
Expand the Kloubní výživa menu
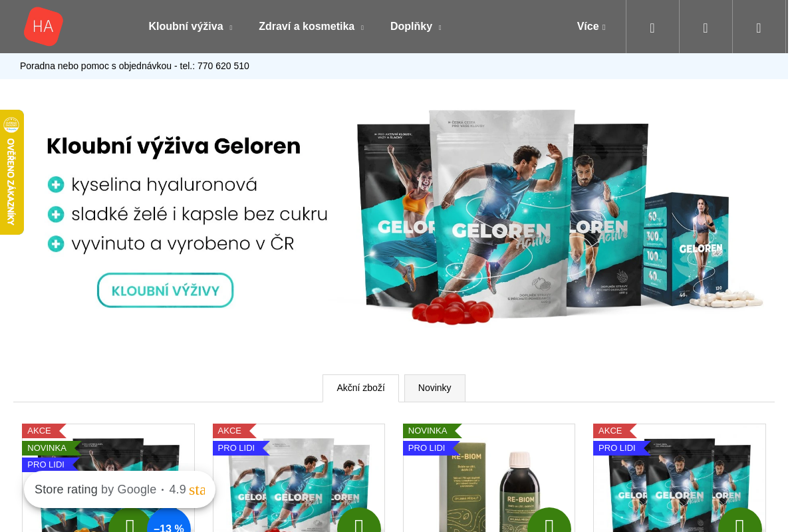click(190, 27)
